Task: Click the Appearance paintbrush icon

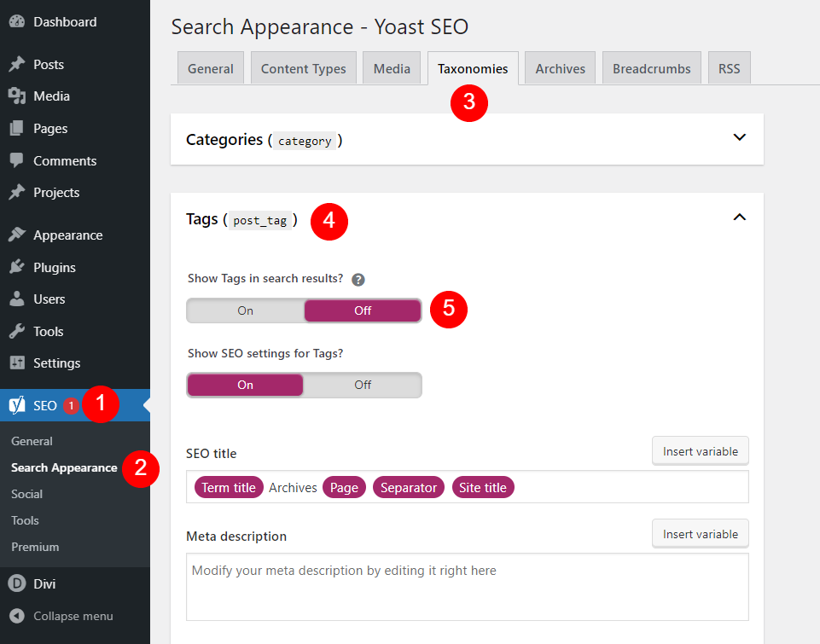Action: (x=17, y=235)
